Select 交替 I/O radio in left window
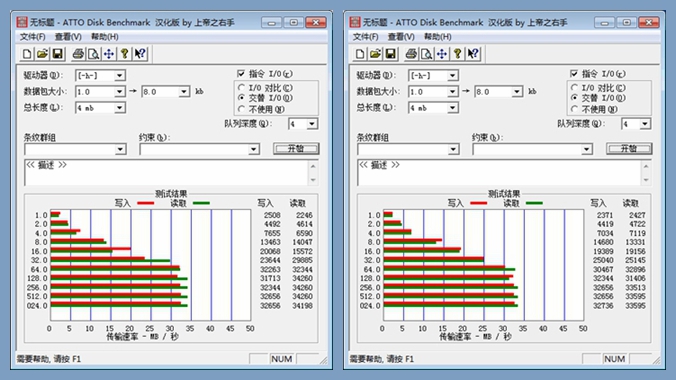The image size is (676, 380). pos(241,98)
